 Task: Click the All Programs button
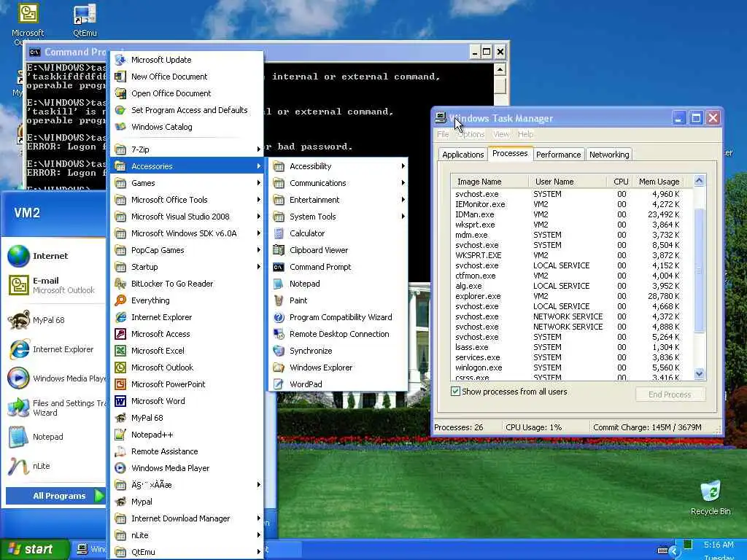[55, 496]
